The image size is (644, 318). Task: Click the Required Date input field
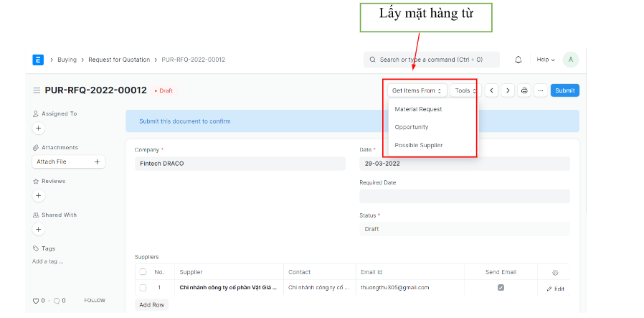[x=464, y=196]
